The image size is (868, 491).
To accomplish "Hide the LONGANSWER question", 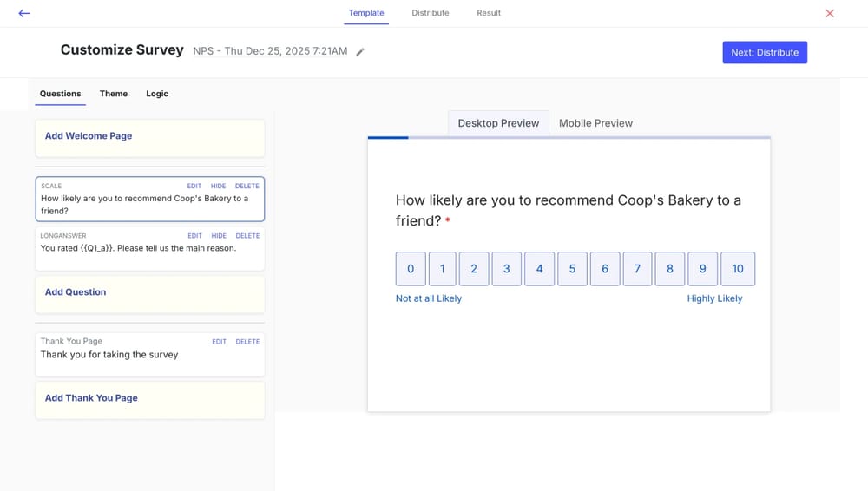I will (219, 236).
